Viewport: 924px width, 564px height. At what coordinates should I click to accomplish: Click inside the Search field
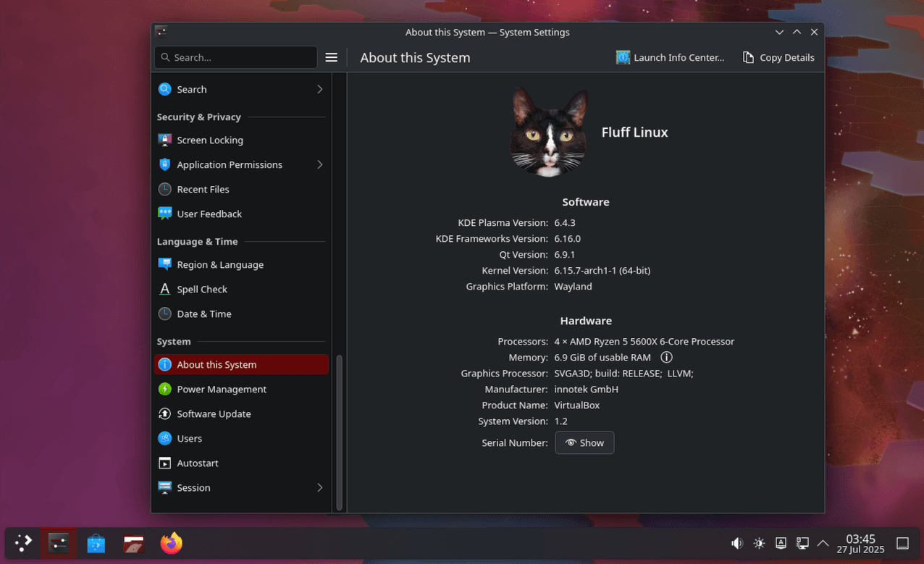coord(235,57)
